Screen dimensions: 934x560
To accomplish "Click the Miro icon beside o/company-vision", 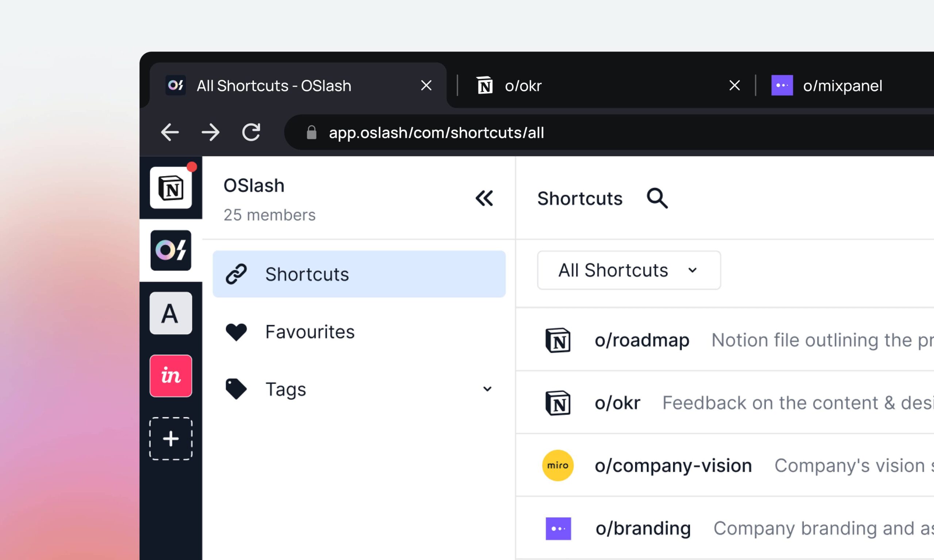I will 558,465.
